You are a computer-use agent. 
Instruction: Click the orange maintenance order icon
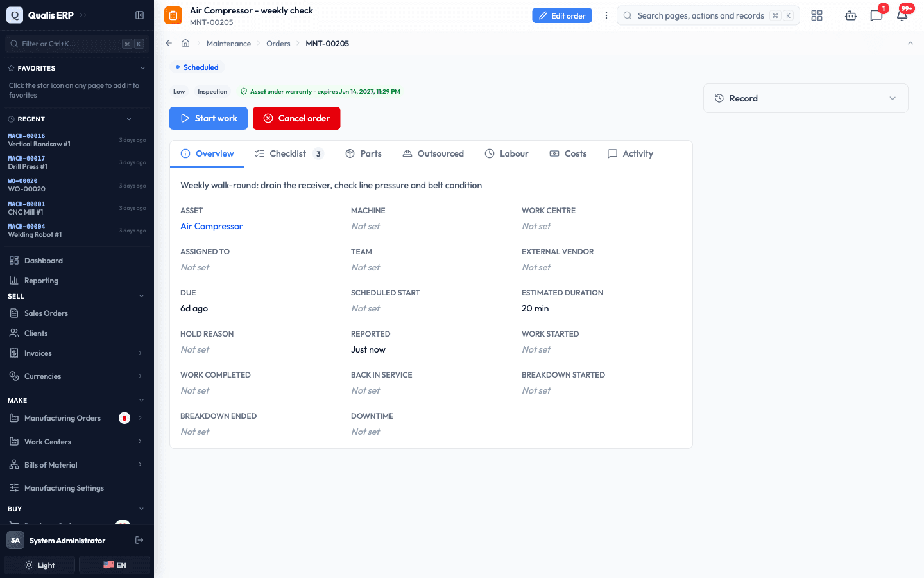(x=173, y=15)
